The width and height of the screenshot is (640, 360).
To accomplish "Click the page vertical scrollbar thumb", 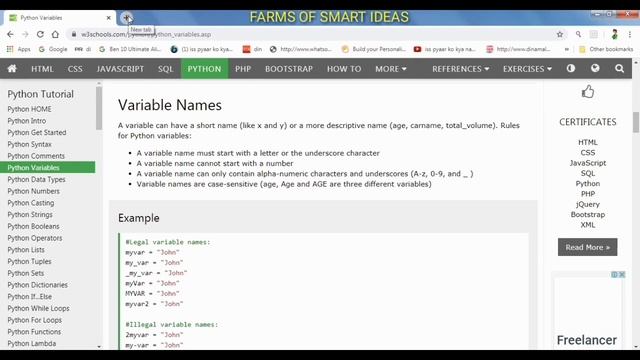I will (636, 122).
